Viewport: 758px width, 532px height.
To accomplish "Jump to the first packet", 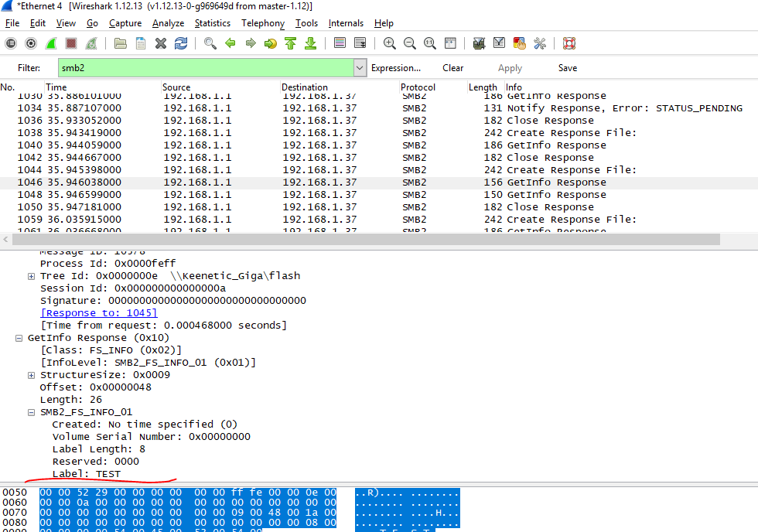I will [x=291, y=43].
